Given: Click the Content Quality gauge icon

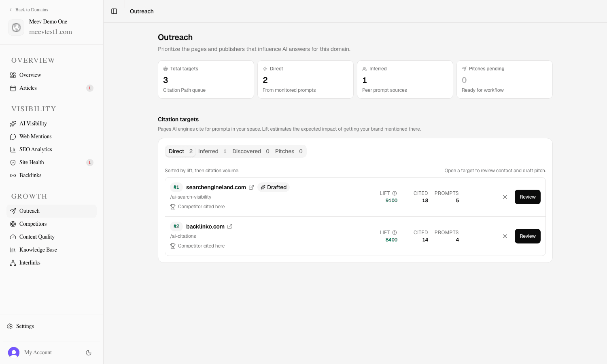Looking at the screenshot, I should [13, 237].
